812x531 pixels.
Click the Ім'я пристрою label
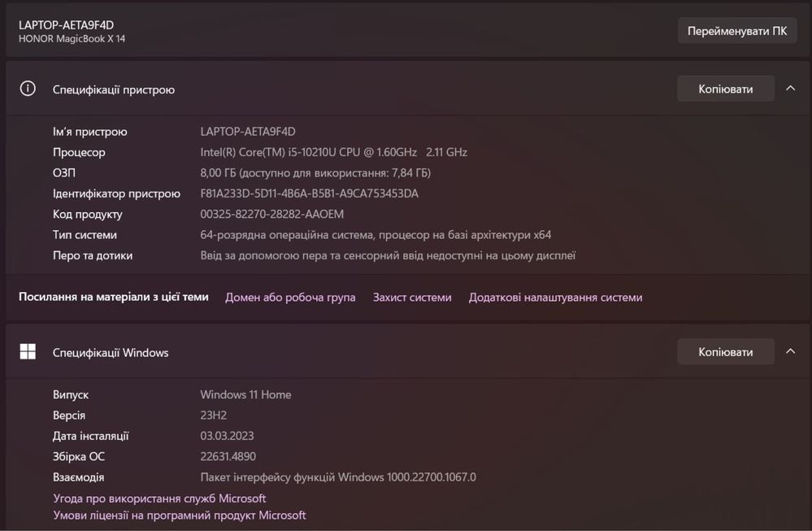[x=90, y=132]
